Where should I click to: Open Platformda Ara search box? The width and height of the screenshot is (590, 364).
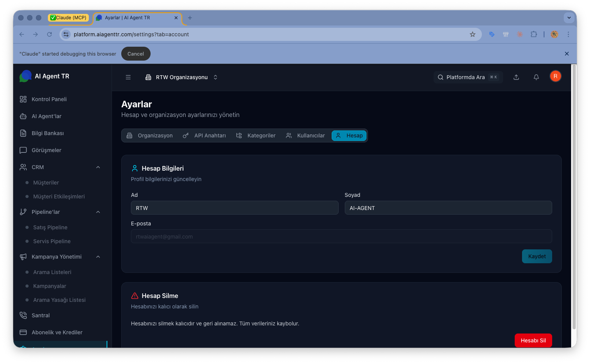pyautogui.click(x=468, y=77)
